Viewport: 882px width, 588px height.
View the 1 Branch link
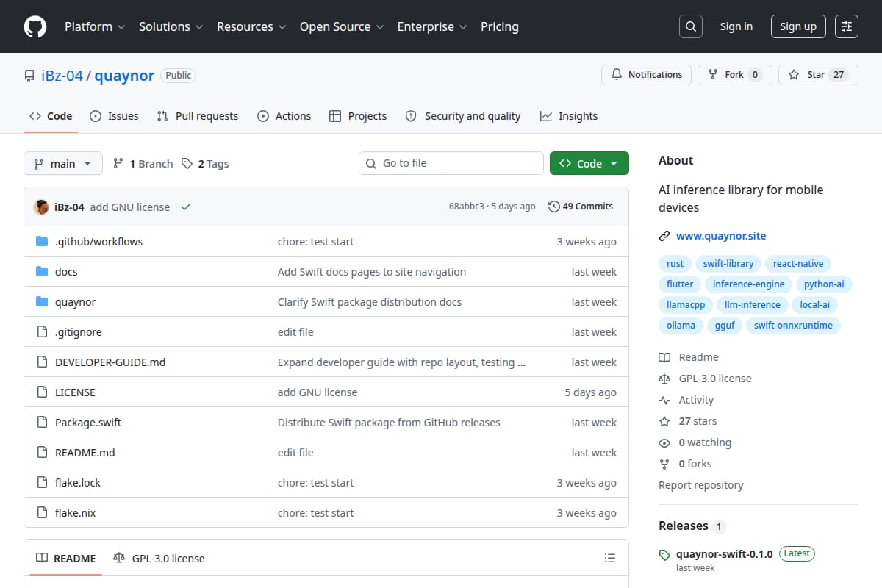[x=143, y=164]
